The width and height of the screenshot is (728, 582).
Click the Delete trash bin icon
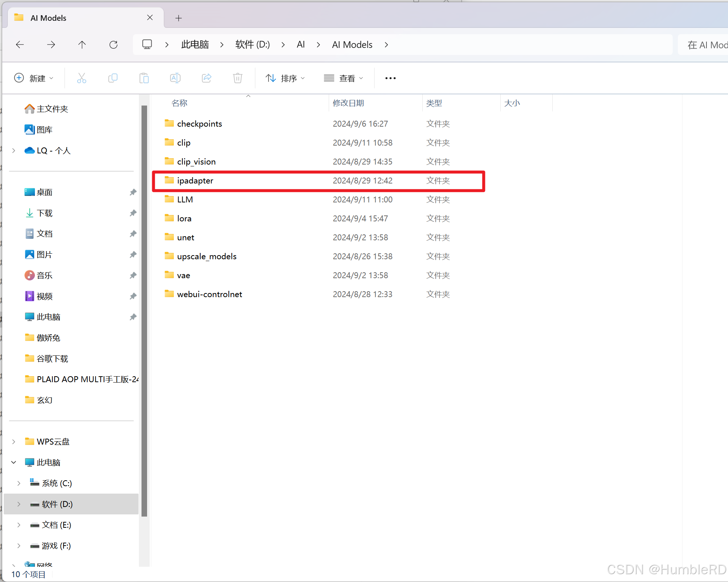pyautogui.click(x=238, y=78)
